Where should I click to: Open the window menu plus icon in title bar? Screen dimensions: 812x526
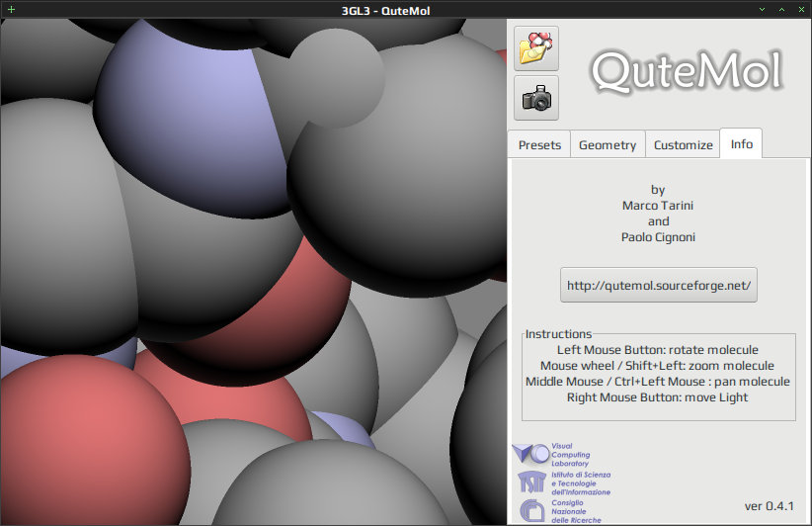[x=11, y=9]
